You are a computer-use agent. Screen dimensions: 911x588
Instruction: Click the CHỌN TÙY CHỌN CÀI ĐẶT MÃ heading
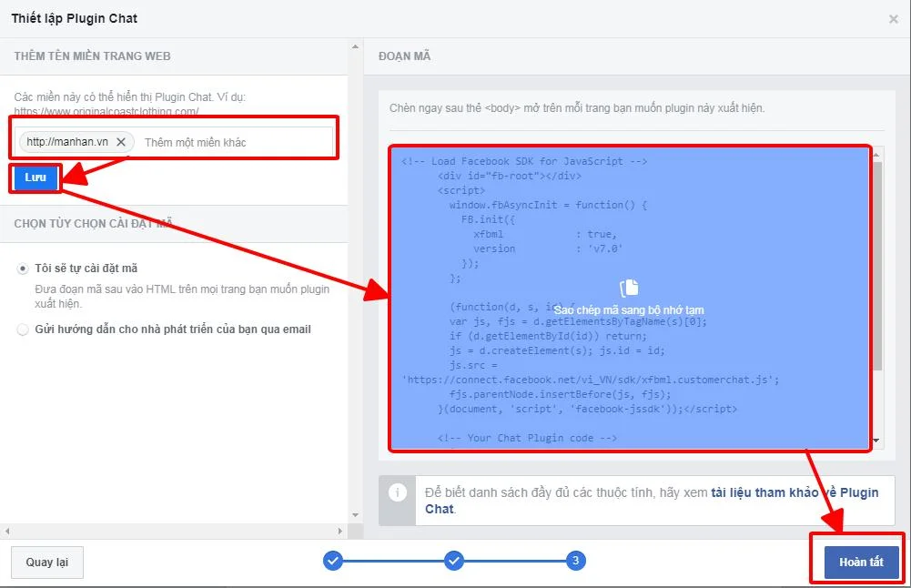coord(93,224)
